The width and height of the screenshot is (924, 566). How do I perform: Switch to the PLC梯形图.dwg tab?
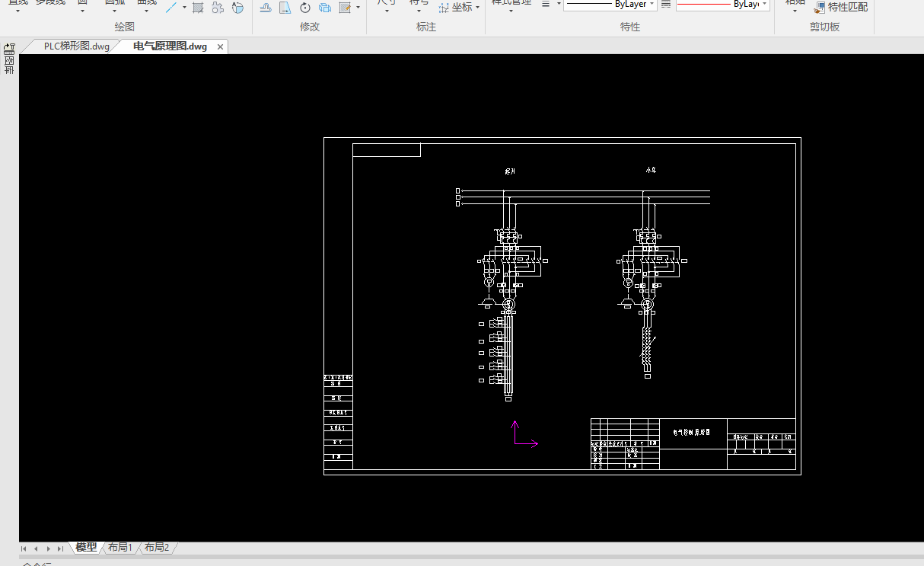(76, 46)
